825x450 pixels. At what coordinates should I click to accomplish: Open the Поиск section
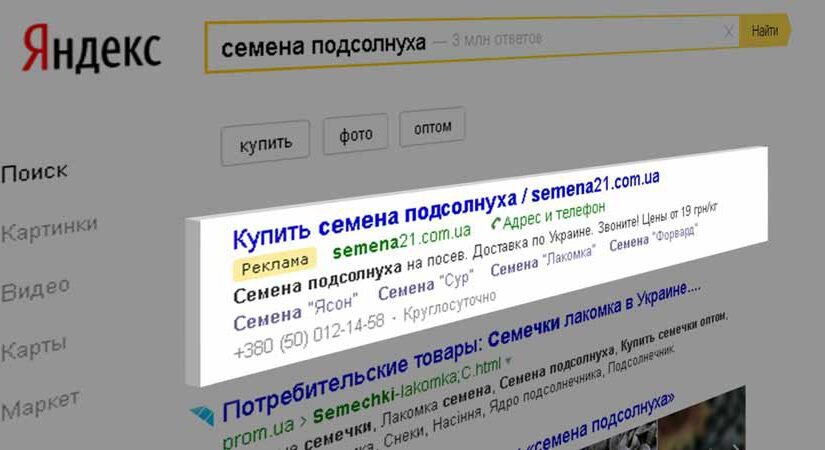(x=35, y=173)
